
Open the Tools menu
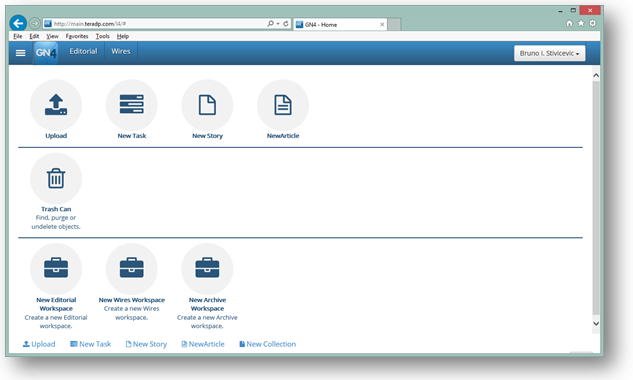pyautogui.click(x=103, y=36)
